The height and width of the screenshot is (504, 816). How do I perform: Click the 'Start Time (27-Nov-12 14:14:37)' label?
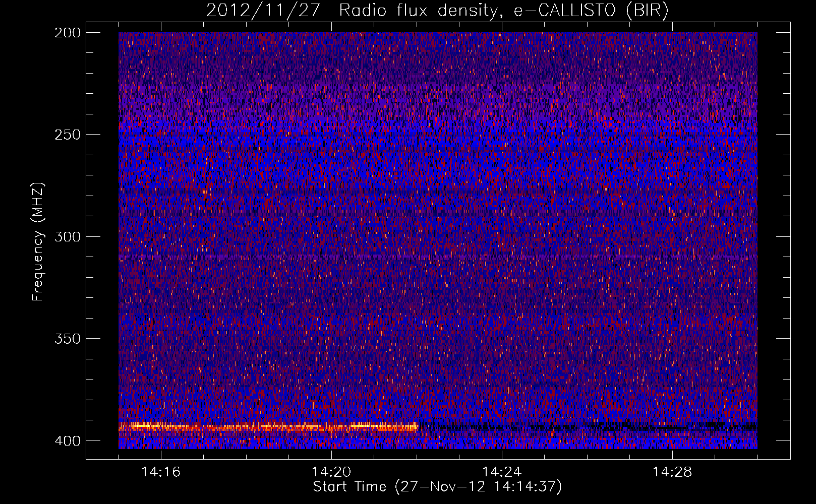pyautogui.click(x=437, y=487)
